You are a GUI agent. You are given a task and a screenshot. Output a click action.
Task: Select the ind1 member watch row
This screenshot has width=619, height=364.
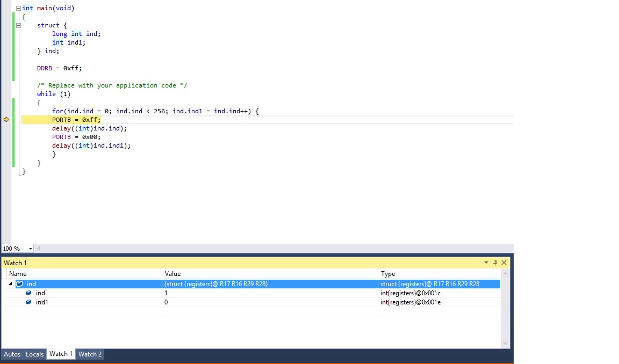pyautogui.click(x=253, y=302)
